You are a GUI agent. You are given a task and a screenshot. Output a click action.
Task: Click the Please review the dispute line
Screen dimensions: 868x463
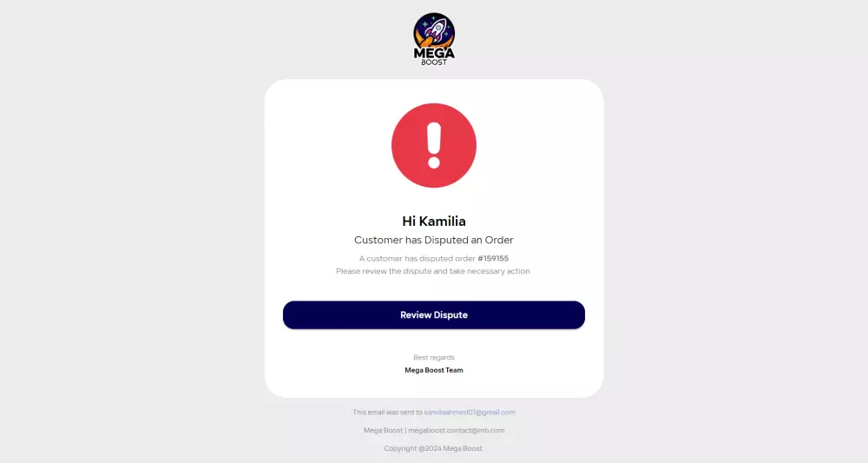433,271
